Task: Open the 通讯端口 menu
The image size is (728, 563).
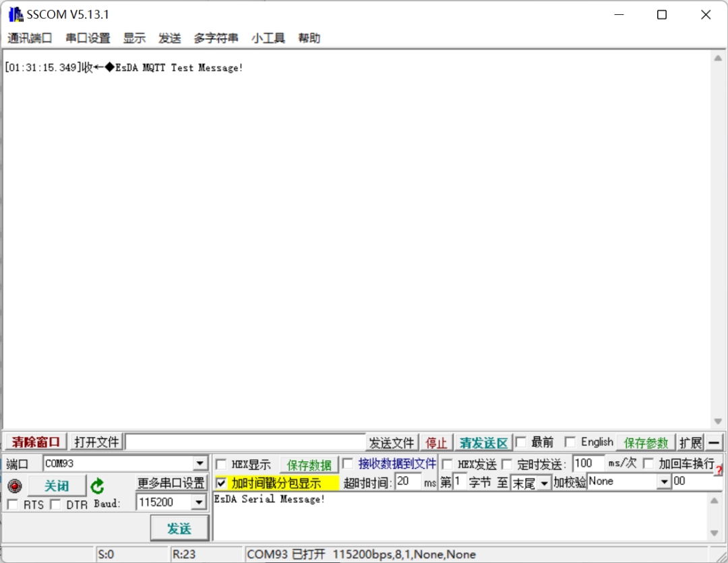Action: click(x=30, y=38)
